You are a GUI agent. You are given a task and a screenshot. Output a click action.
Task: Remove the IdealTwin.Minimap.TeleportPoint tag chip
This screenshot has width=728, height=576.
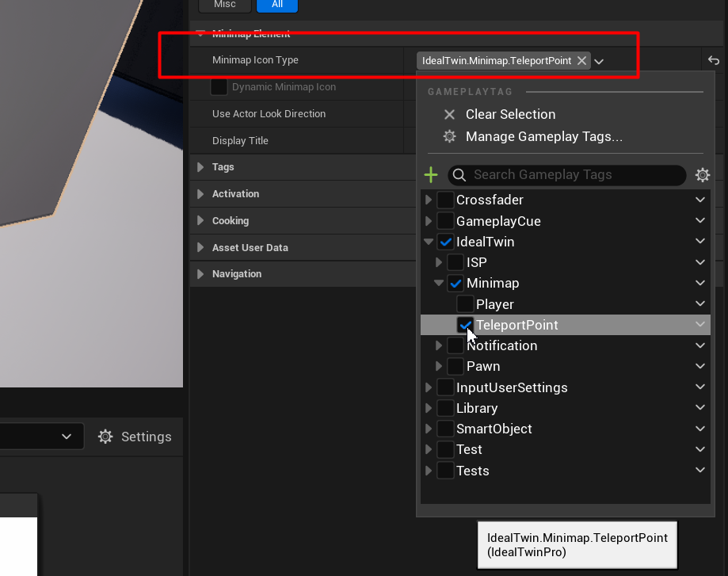coord(581,61)
